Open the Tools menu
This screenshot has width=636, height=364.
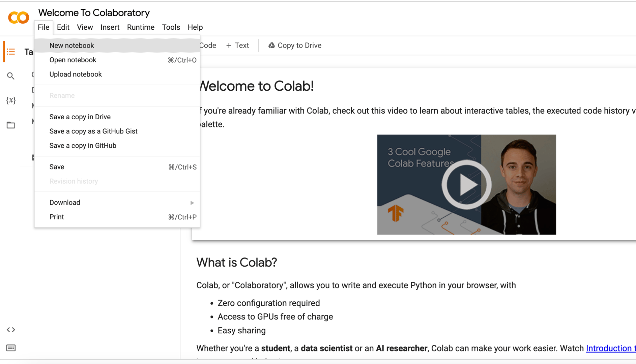[171, 27]
